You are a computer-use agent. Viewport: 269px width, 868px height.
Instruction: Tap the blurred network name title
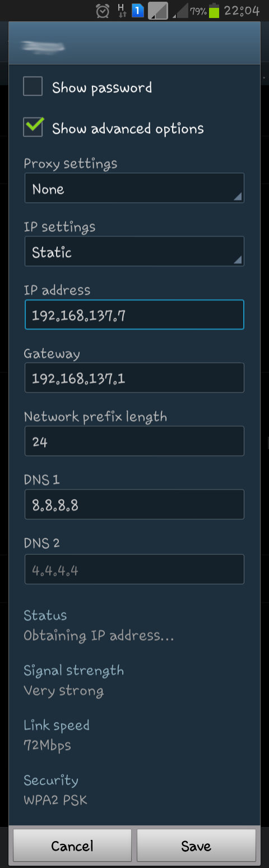coord(43,47)
